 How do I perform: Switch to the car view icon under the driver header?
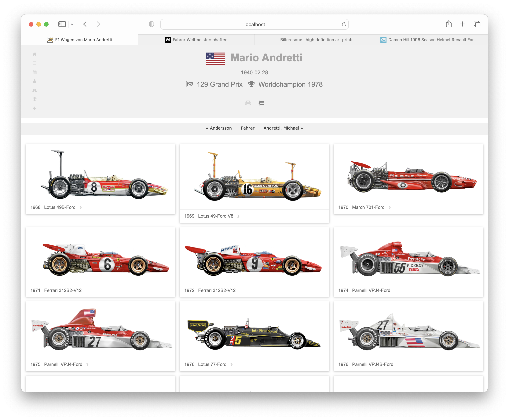coord(248,103)
